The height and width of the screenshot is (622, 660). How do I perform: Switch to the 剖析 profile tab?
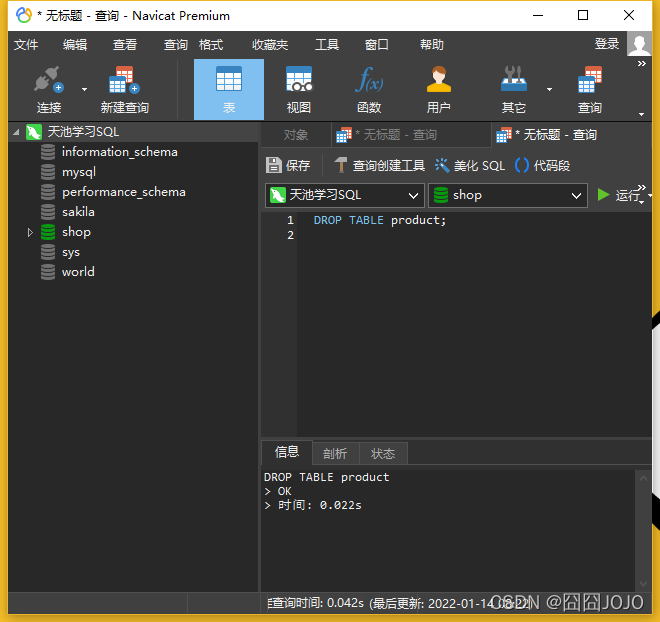335,454
